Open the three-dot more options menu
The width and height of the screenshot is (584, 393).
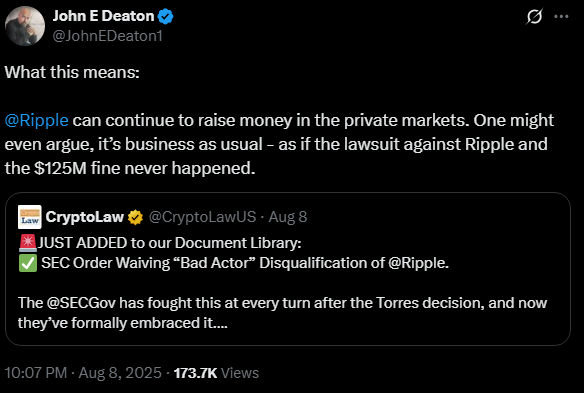(561, 16)
